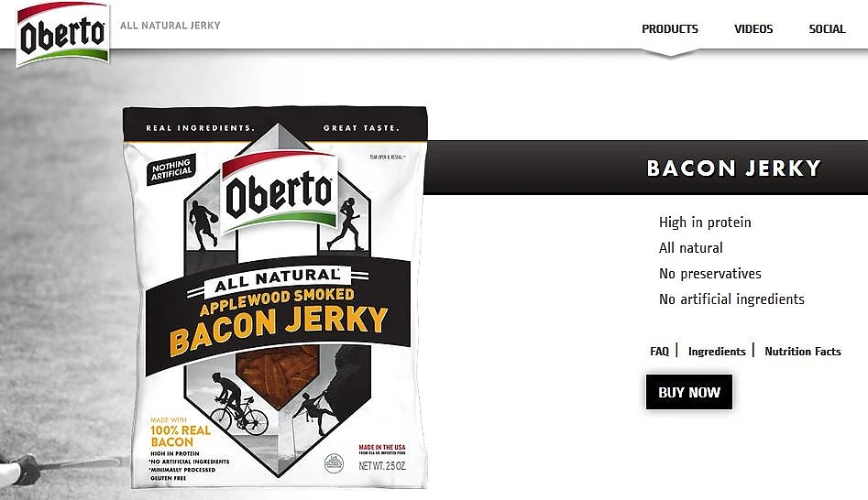Open the Products menu

click(x=669, y=28)
